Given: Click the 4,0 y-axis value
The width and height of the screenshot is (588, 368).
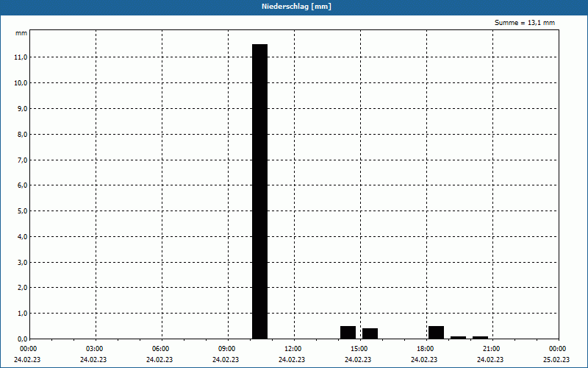Looking at the screenshot, I should tap(22, 236).
